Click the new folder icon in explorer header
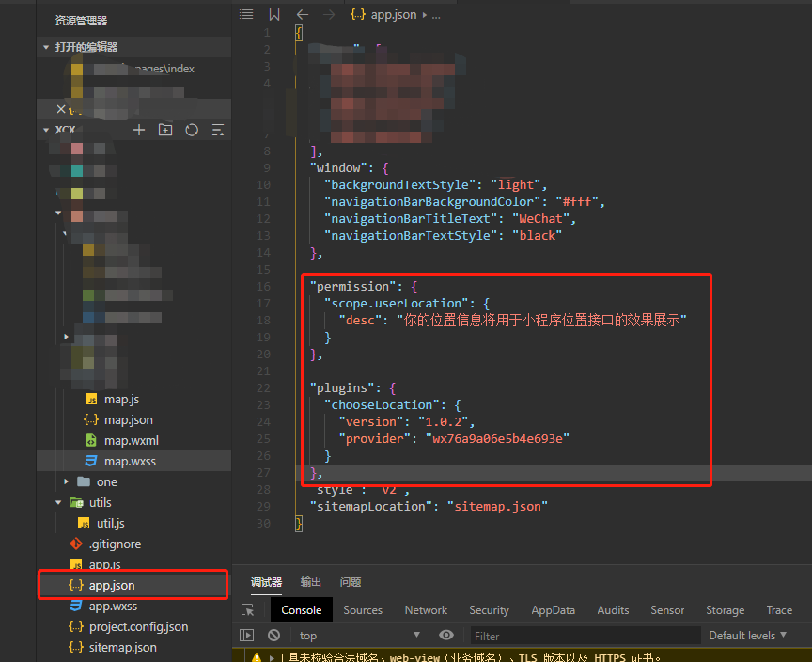The image size is (812, 662). click(165, 130)
